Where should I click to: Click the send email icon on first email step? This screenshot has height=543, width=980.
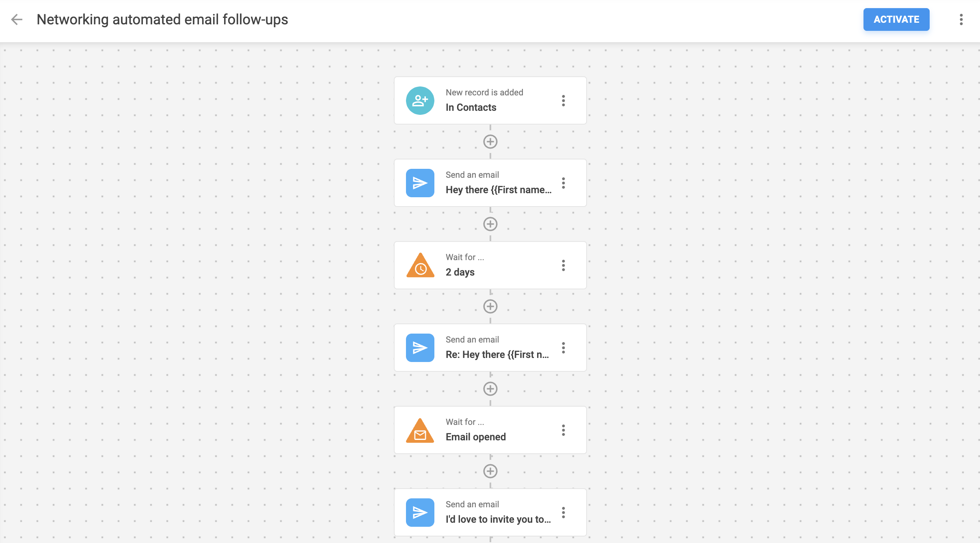click(420, 183)
